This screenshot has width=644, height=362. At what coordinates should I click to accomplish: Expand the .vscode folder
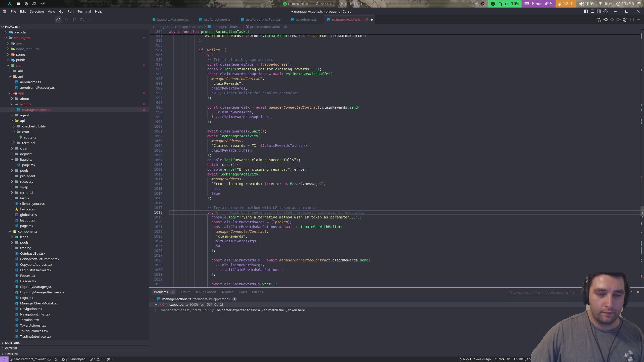pyautogui.click(x=74, y=32)
